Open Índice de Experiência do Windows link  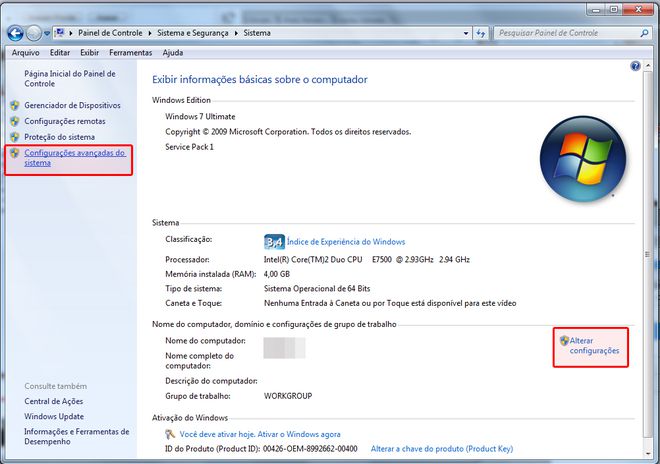pyautogui.click(x=346, y=242)
